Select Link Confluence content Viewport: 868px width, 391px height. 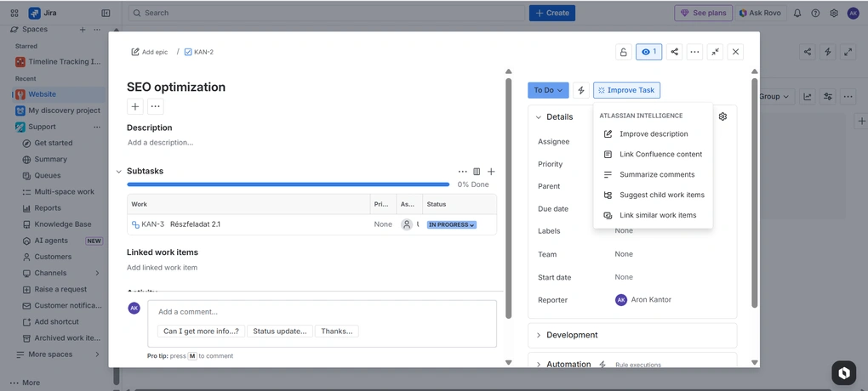pyautogui.click(x=653, y=155)
